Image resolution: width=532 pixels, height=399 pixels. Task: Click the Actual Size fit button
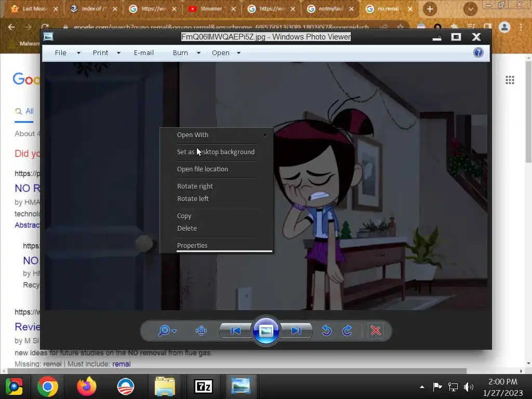[201, 330]
